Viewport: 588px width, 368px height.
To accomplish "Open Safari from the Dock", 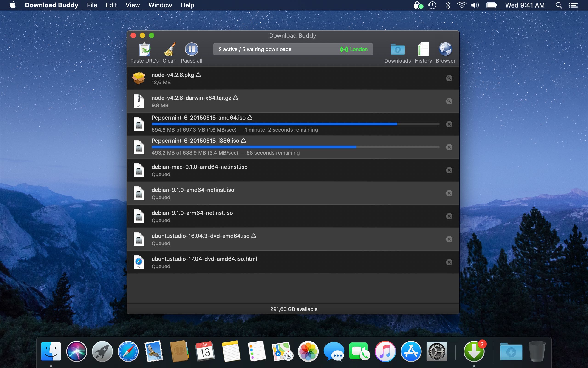I will [x=128, y=351].
